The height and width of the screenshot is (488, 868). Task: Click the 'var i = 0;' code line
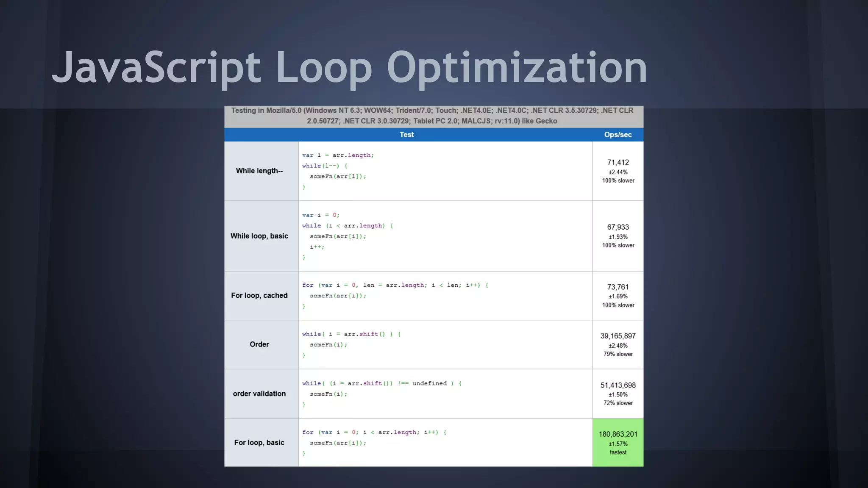tap(321, 215)
